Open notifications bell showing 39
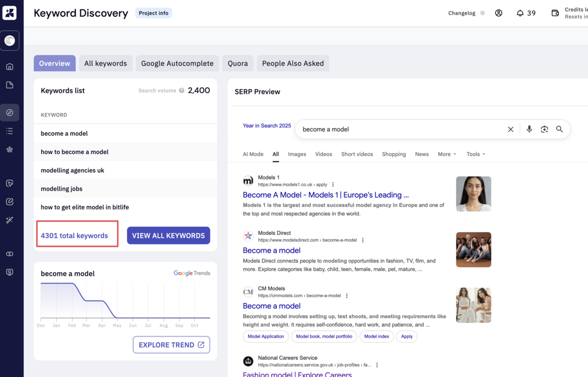The height and width of the screenshot is (377, 588). (526, 13)
